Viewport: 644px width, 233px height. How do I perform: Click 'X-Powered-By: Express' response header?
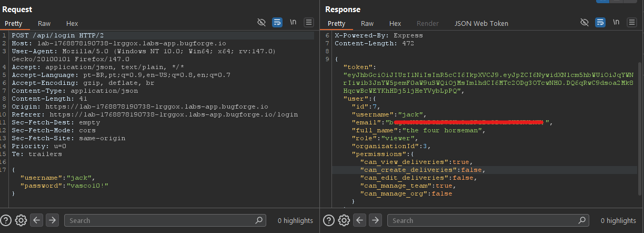tap(378, 35)
